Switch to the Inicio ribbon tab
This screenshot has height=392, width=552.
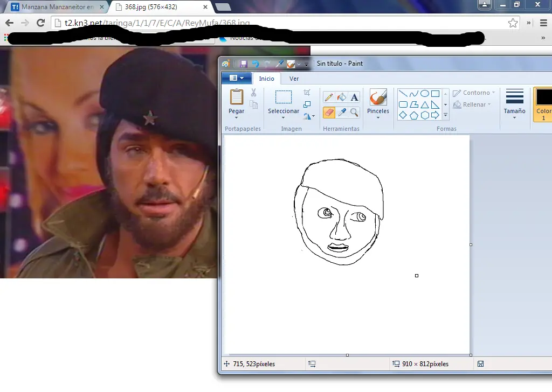pyautogui.click(x=266, y=79)
